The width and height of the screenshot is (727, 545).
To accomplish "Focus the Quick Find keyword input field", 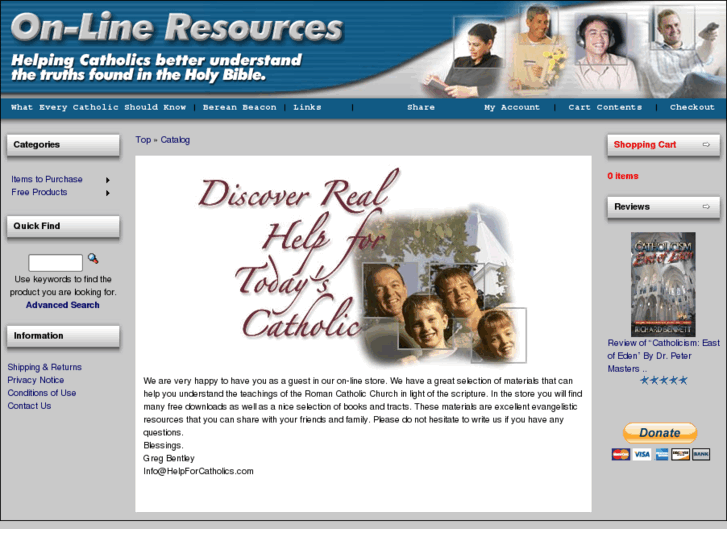I will click(x=56, y=263).
